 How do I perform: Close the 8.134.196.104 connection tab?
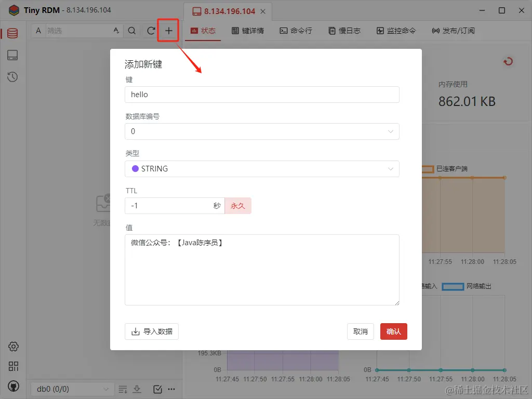click(x=263, y=11)
